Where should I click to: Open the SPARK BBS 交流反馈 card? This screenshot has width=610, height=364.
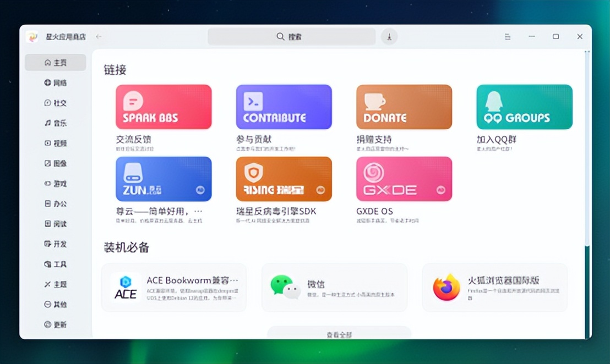click(x=164, y=106)
